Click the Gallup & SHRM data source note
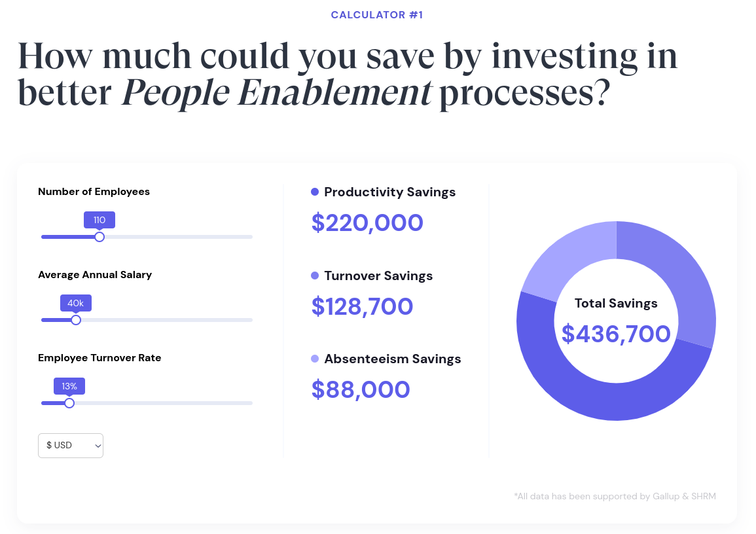The image size is (756, 534). pyautogui.click(x=615, y=496)
